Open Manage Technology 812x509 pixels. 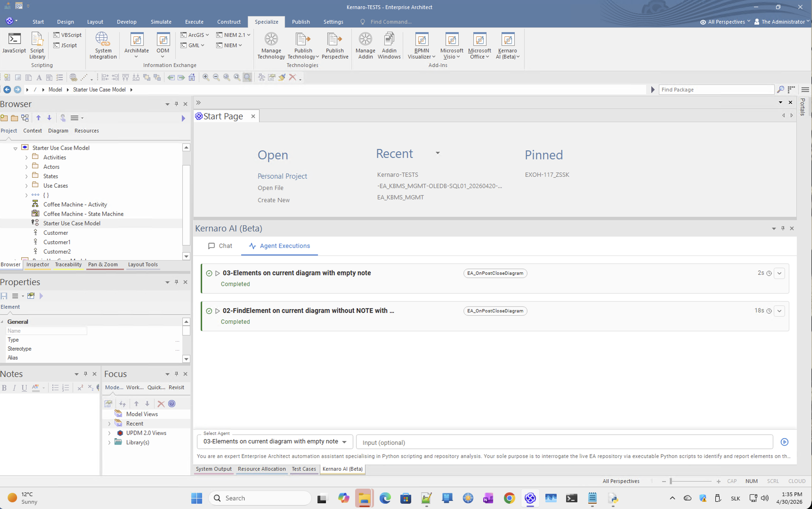pos(271,45)
